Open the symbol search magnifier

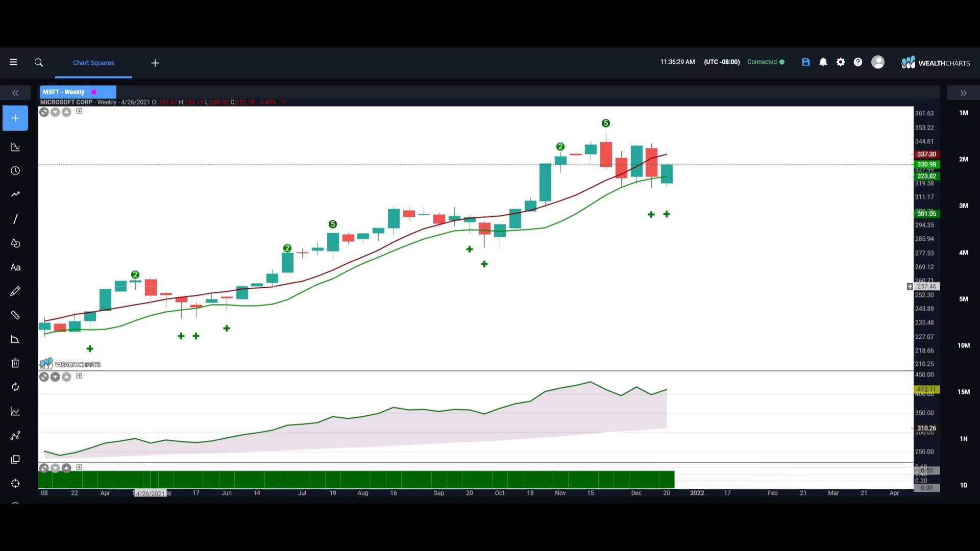pyautogui.click(x=39, y=62)
